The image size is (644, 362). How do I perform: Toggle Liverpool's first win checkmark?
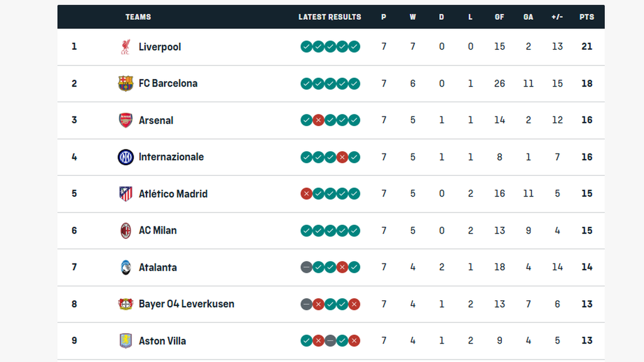tap(306, 47)
